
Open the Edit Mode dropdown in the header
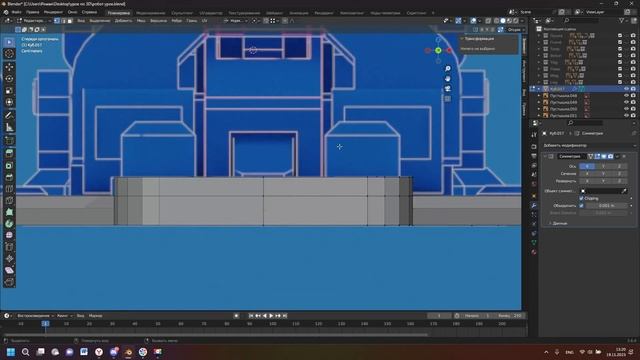tap(34, 20)
